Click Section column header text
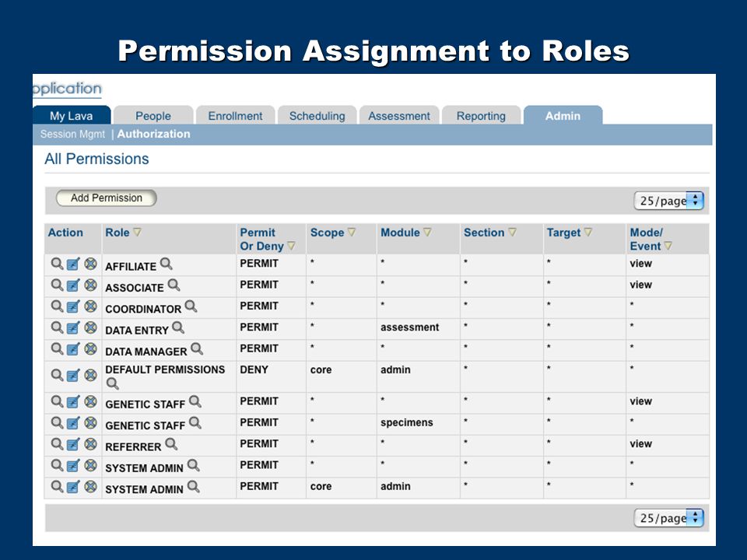 coord(484,233)
